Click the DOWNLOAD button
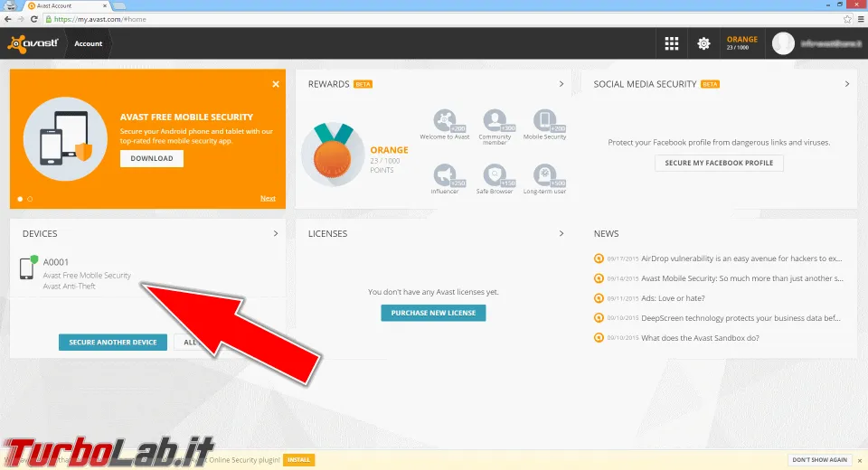Viewport: 868px width, 470px height. [x=152, y=158]
